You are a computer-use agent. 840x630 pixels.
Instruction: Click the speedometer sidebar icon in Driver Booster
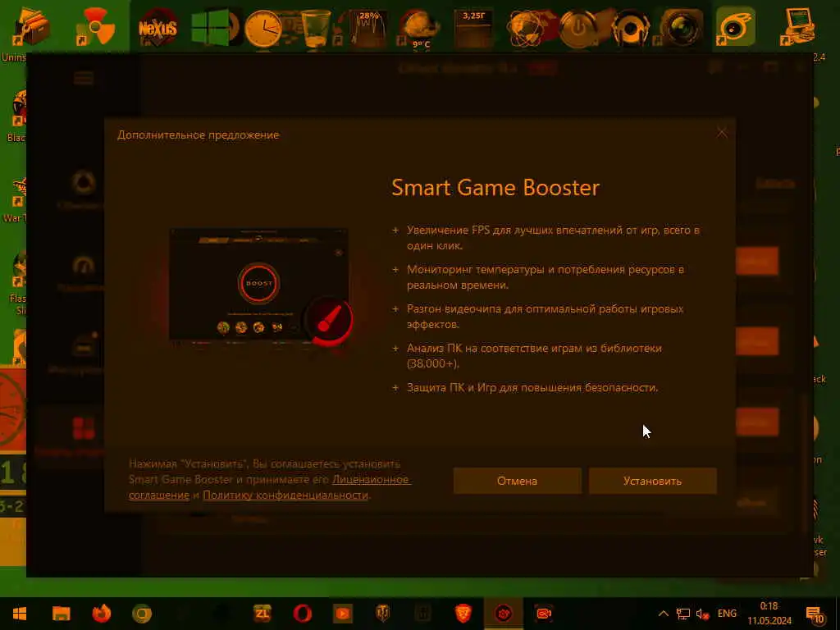pyautogui.click(x=83, y=267)
